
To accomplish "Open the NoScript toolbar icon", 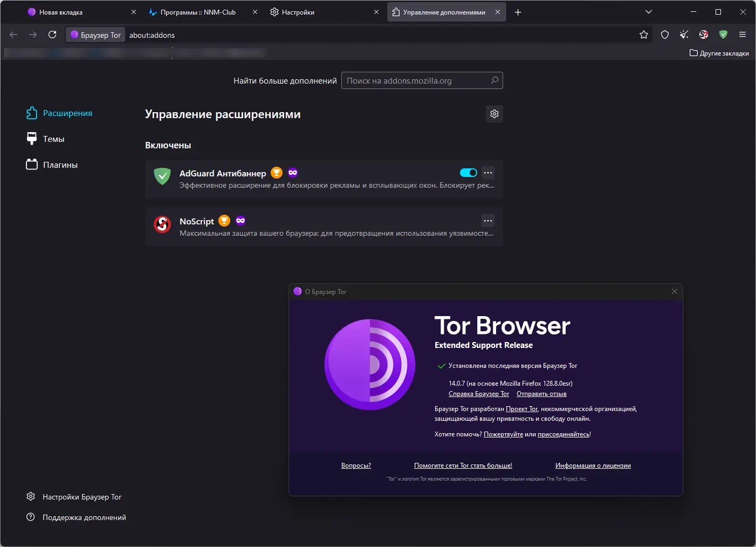I will 704,35.
